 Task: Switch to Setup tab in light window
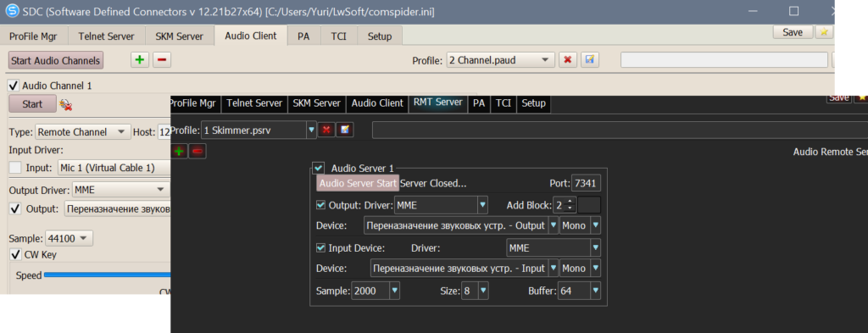coord(380,36)
